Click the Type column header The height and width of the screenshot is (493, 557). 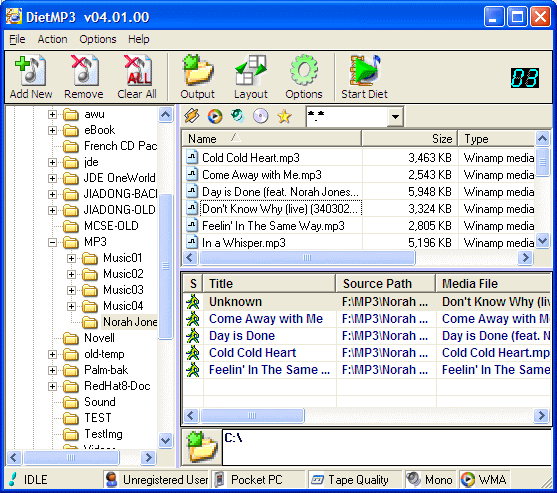[x=496, y=139]
